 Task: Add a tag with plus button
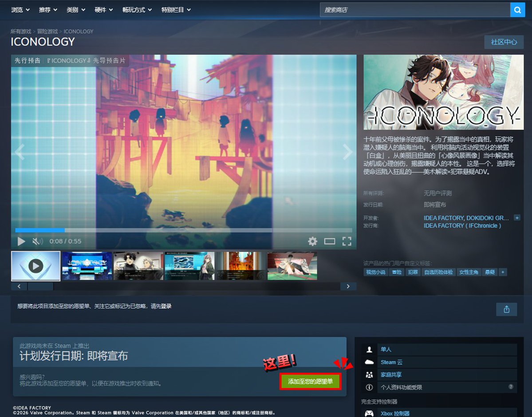point(503,272)
